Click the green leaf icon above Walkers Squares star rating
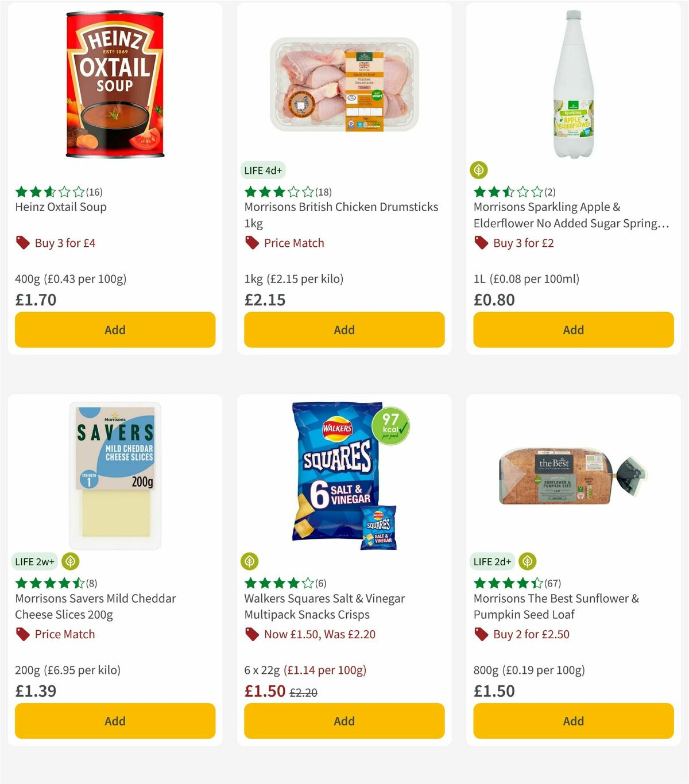This screenshot has height=784, width=689. tap(249, 561)
